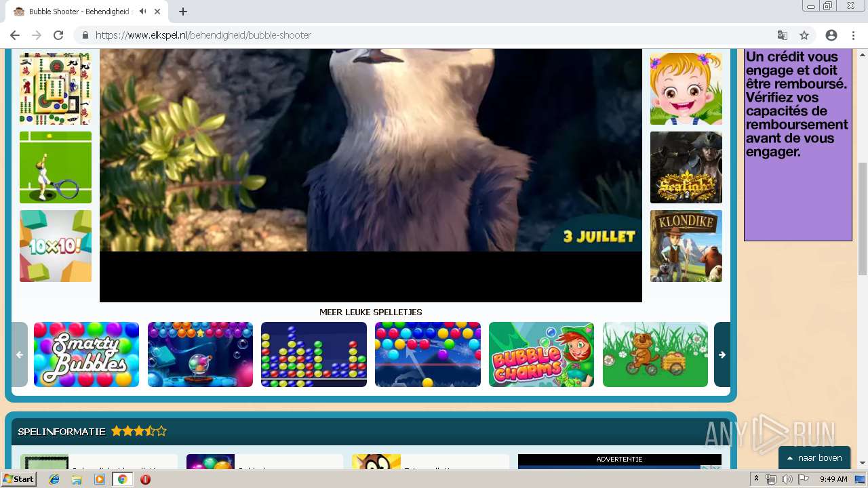The height and width of the screenshot is (488, 868).
Task: Open the Bubble Charms game
Action: tap(541, 354)
